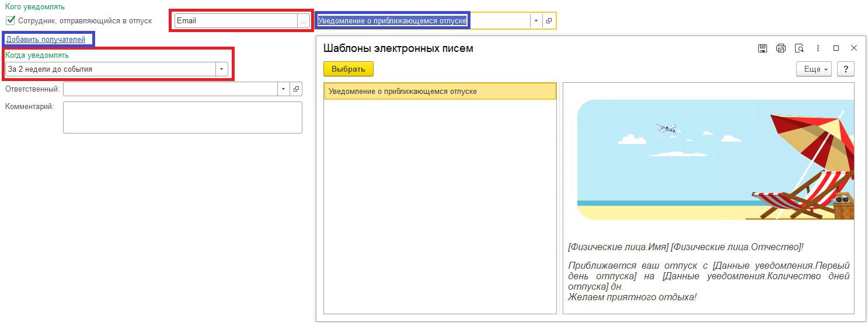The image size is (868, 323).
Task: Expand the Ответственный dropdown arrow
Action: click(283, 89)
